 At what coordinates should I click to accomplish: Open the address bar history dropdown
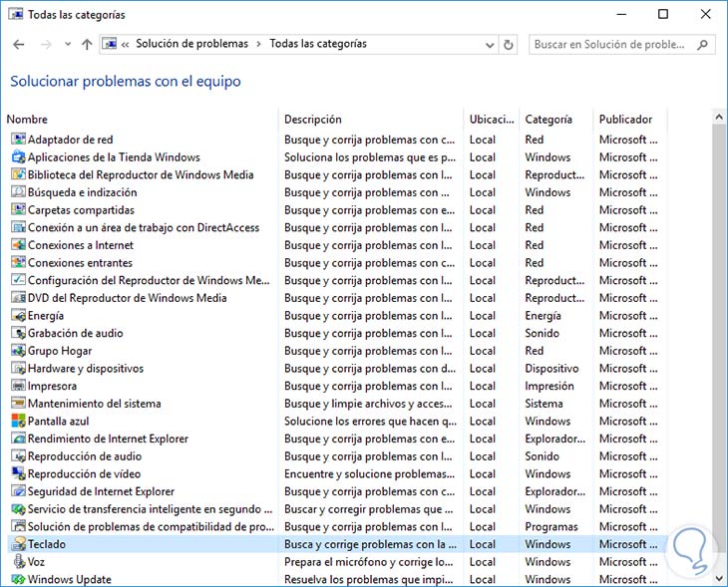[x=489, y=44]
